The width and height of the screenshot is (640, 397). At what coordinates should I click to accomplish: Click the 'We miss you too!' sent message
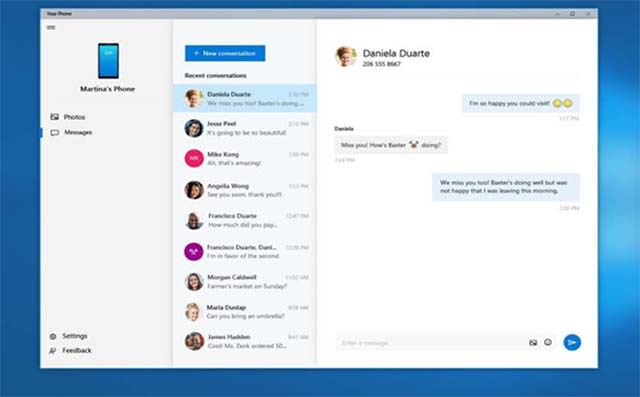(x=506, y=187)
